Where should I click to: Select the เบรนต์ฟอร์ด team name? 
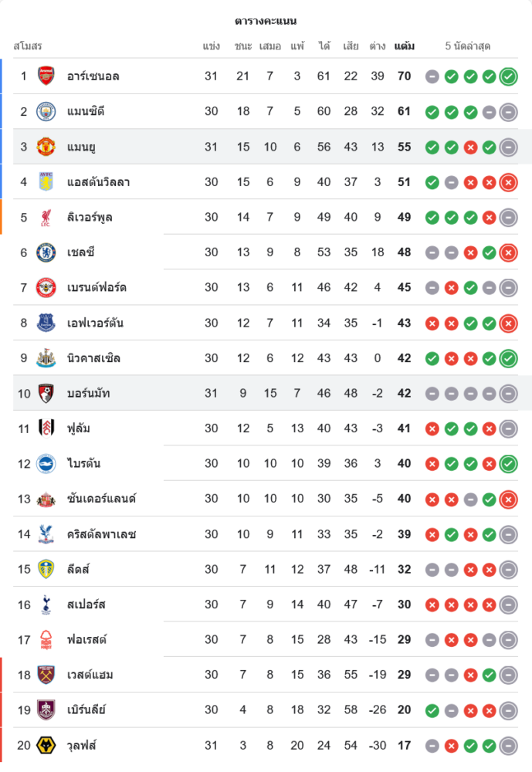pyautogui.click(x=97, y=288)
